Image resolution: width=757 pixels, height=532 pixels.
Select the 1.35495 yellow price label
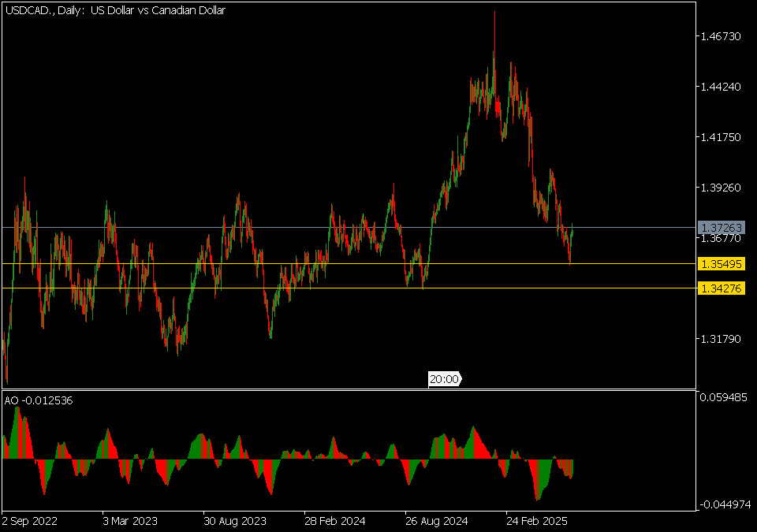click(x=722, y=264)
